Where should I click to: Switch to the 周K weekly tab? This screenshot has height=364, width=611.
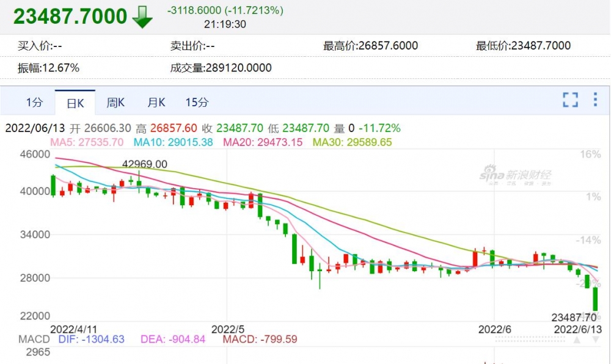[115, 103]
